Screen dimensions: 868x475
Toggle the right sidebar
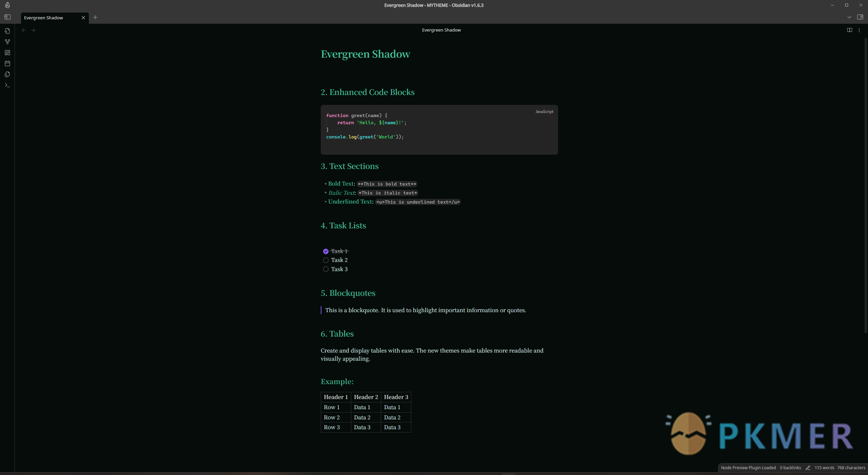click(860, 17)
